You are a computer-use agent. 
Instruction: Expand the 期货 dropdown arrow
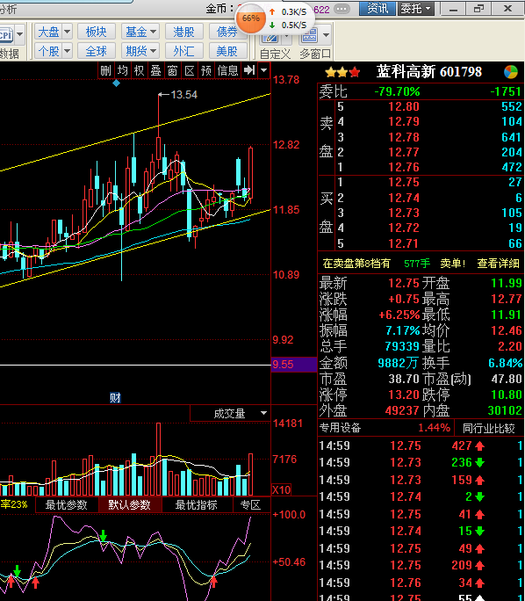pyautogui.click(x=153, y=51)
